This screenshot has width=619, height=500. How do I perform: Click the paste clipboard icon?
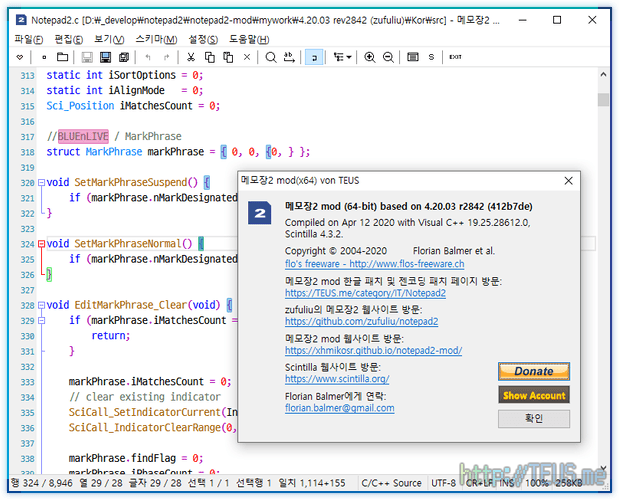(x=228, y=57)
